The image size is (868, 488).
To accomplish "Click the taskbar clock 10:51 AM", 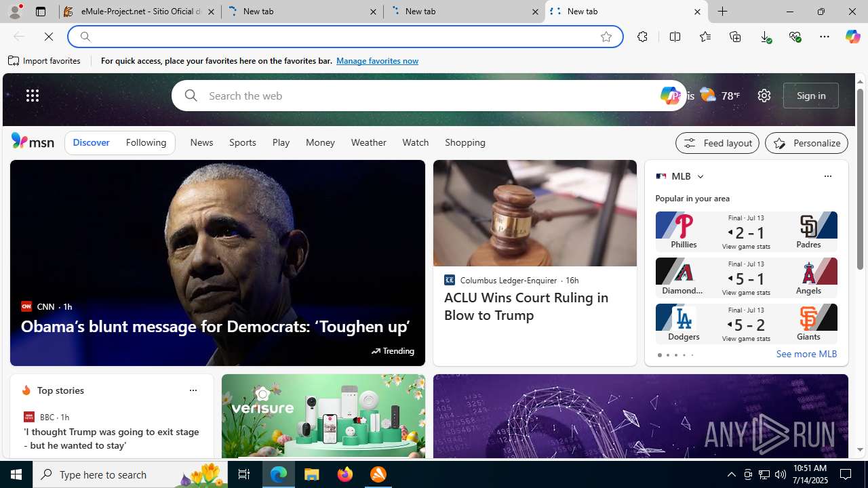I will point(810,474).
